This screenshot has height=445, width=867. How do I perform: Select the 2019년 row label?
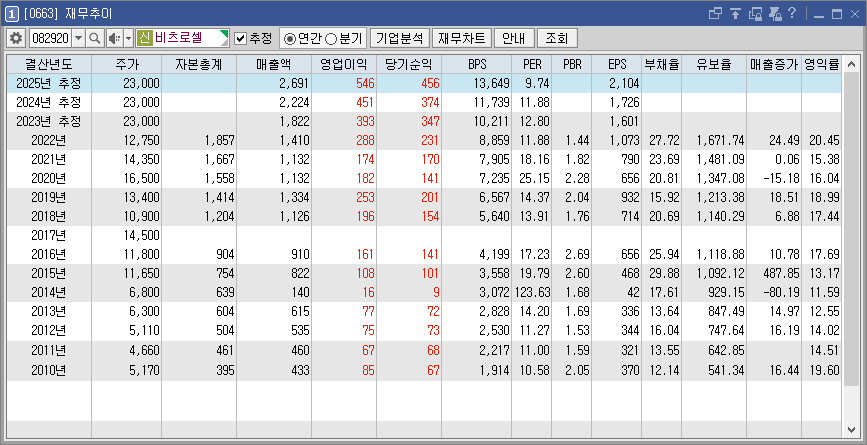pyautogui.click(x=49, y=197)
